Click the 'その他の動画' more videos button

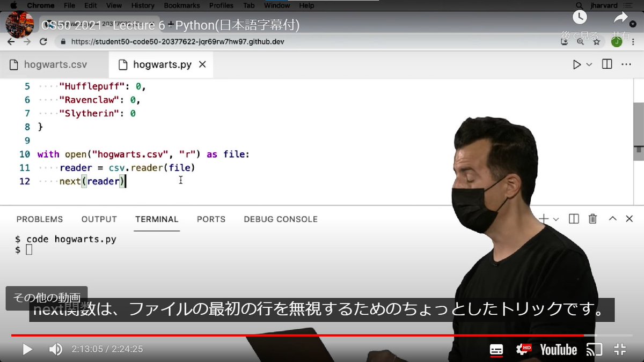click(x=47, y=298)
